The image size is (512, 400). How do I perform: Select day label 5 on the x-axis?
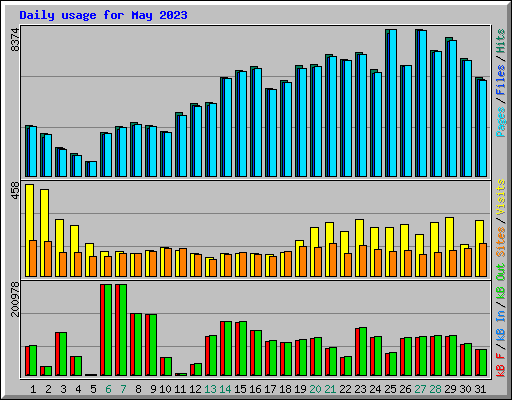click(93, 389)
